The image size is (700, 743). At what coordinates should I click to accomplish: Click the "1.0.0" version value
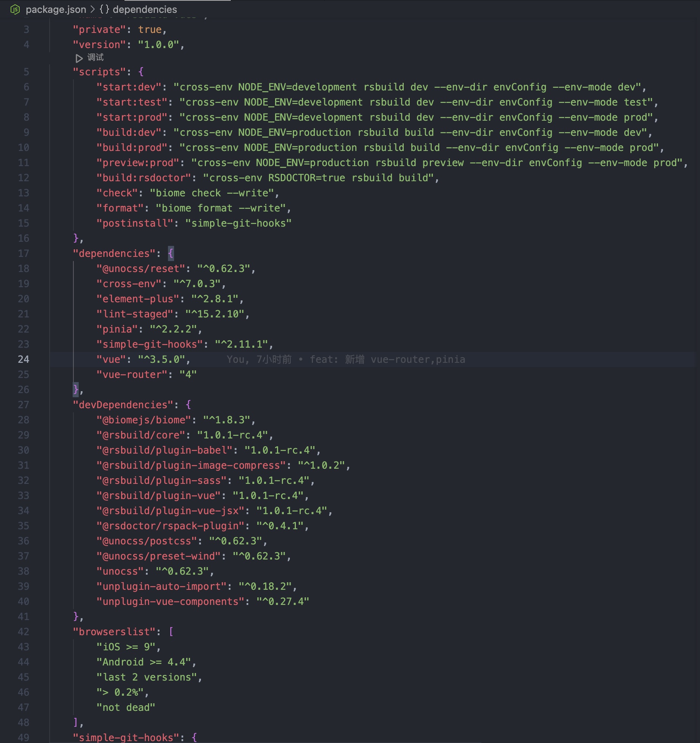click(x=159, y=45)
